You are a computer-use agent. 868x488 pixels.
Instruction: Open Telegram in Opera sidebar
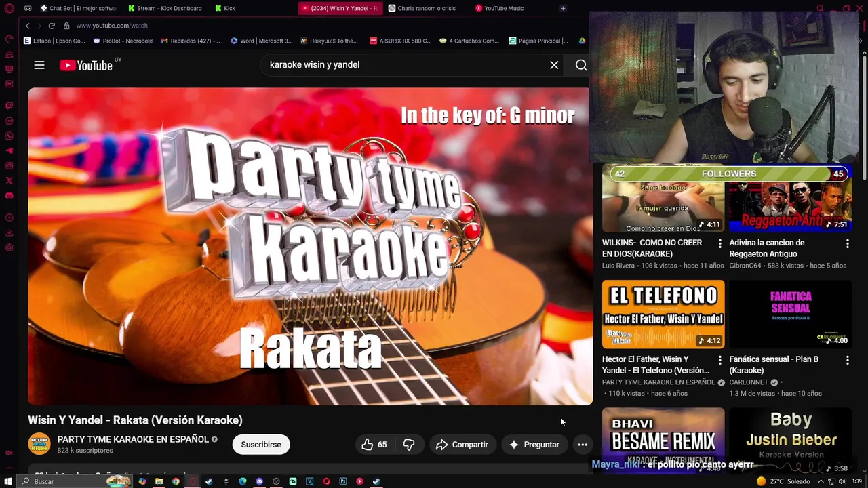[9, 151]
